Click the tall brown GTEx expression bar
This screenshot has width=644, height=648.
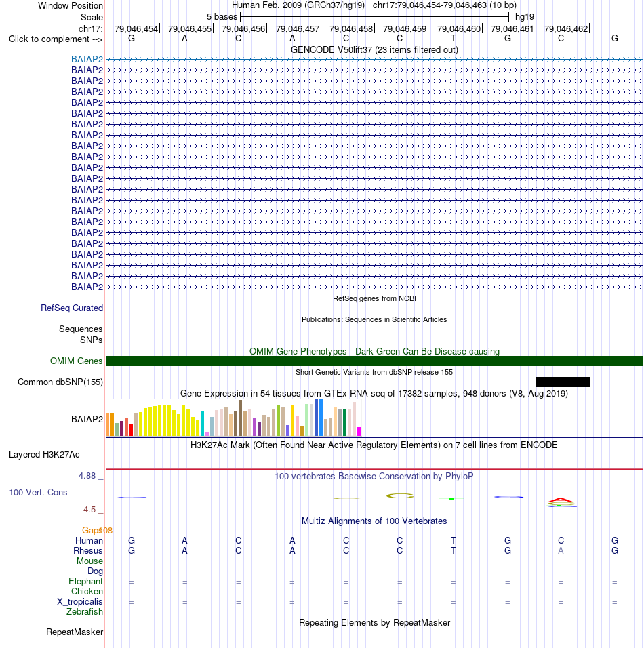[x=241, y=418]
